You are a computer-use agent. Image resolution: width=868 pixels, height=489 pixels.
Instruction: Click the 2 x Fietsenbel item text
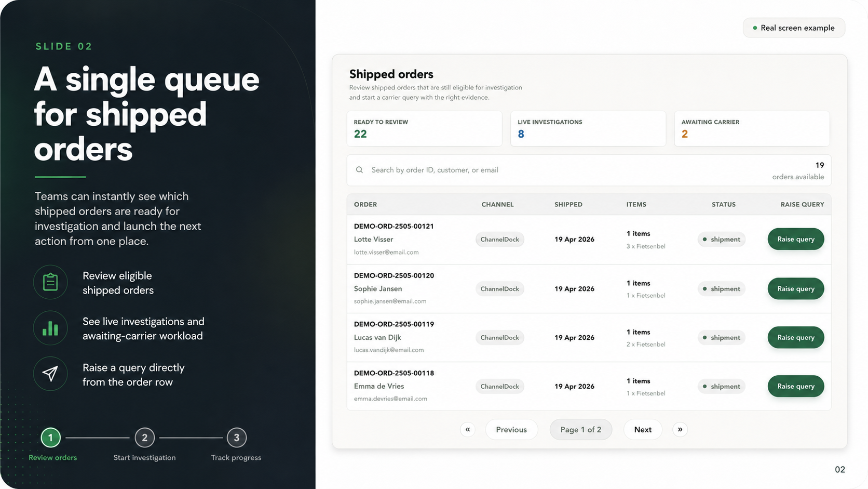[646, 344]
